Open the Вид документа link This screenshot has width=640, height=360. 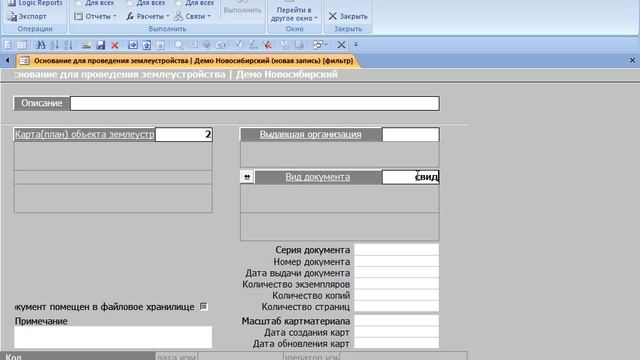click(x=318, y=177)
